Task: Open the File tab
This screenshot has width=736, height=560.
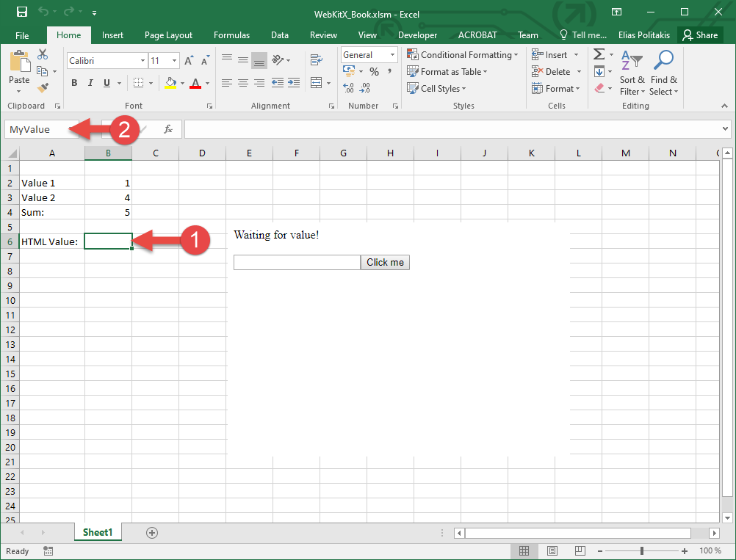Action: (x=22, y=35)
